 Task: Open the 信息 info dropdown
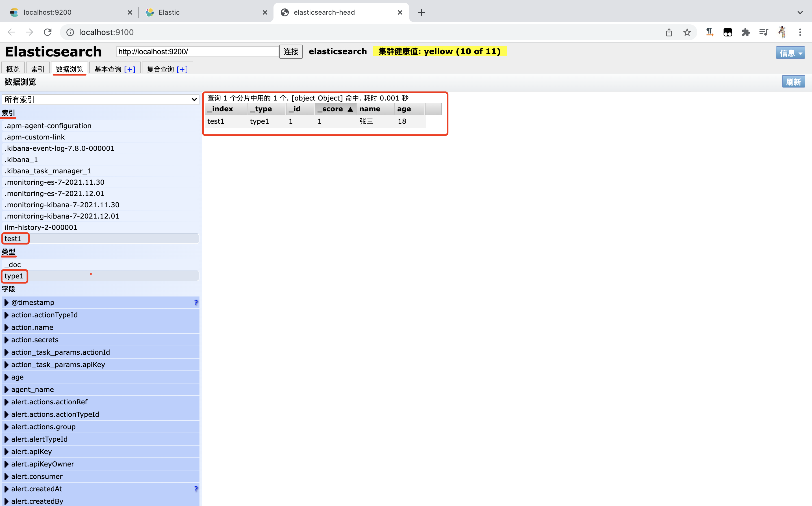point(790,53)
